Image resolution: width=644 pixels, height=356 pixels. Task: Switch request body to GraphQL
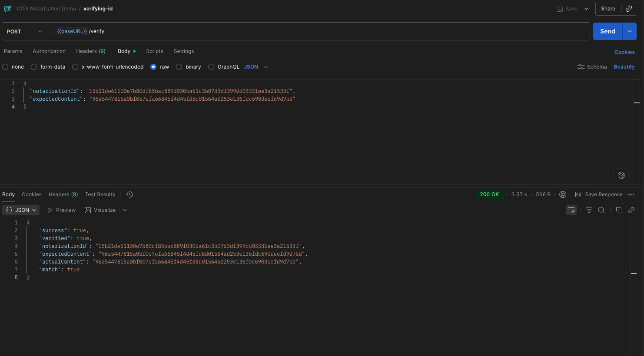coord(211,67)
